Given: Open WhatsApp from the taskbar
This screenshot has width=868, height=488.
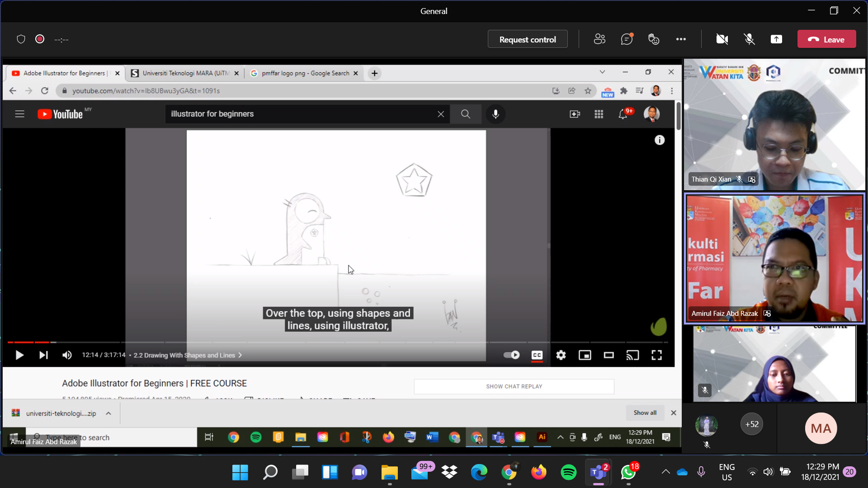Looking at the screenshot, I should point(628,472).
